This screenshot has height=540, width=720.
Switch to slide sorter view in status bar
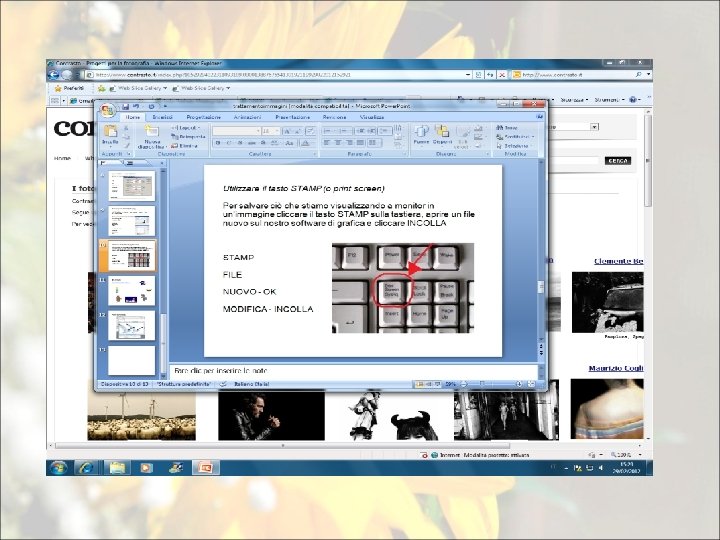coord(428,384)
